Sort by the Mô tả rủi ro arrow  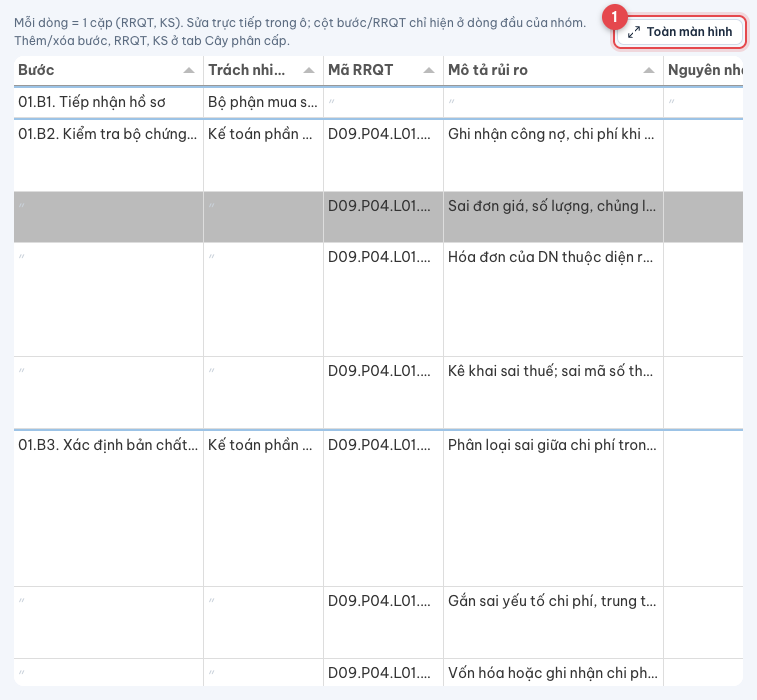click(x=649, y=70)
